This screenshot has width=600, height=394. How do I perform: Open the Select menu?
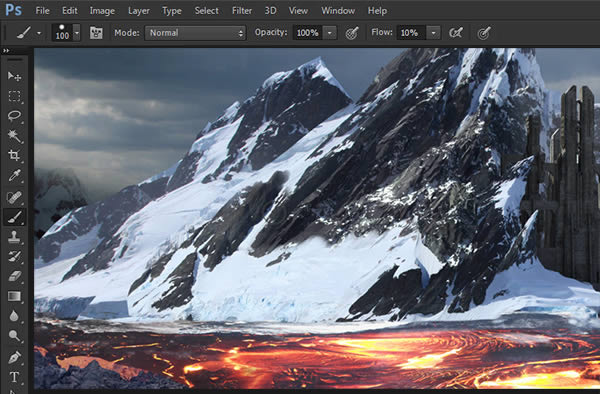[x=207, y=11]
